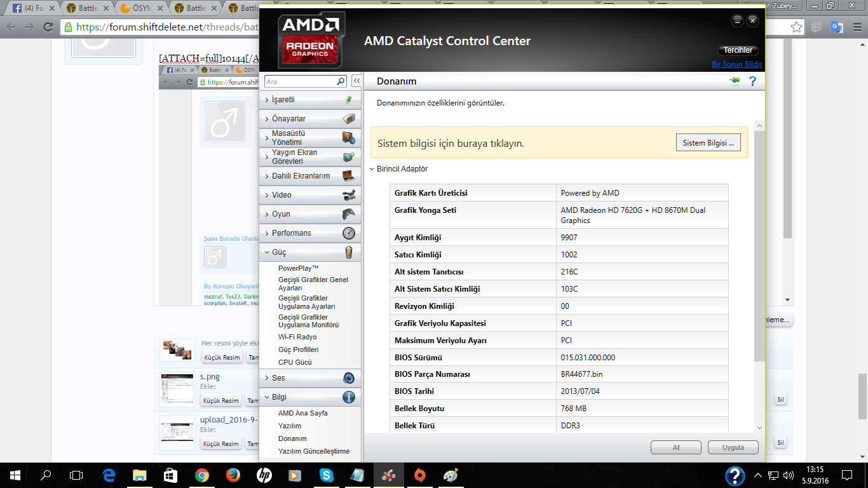The width and height of the screenshot is (868, 488).
Task: Open the Tercihler preferences button
Action: coord(738,50)
